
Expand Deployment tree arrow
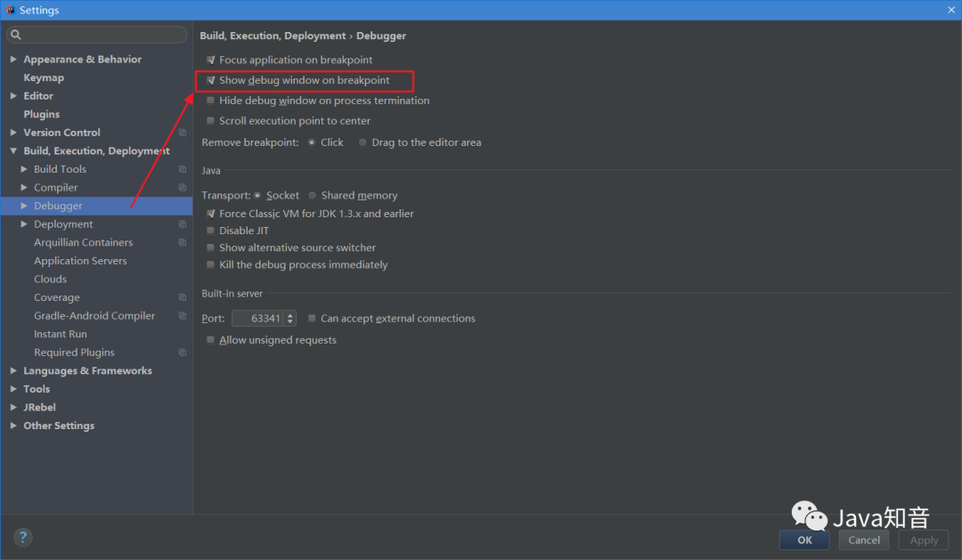24,224
